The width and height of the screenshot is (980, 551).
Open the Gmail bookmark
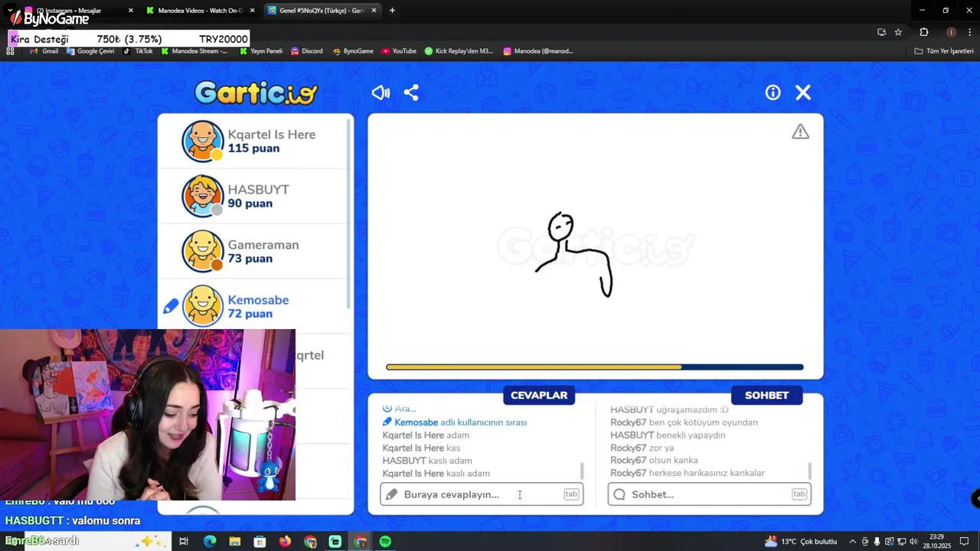tap(44, 51)
